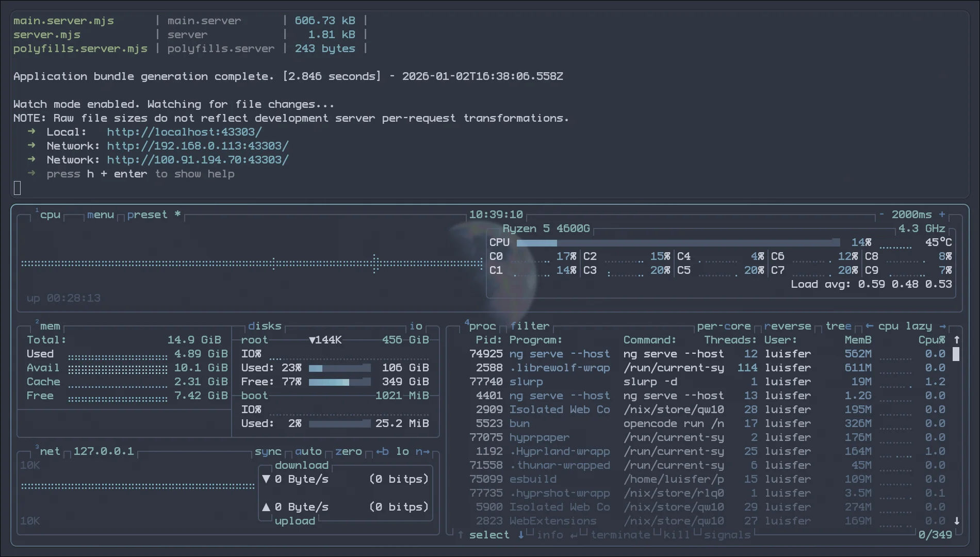Click the preset selector in the cpu header
The height and width of the screenshot is (557, 980).
(149, 214)
